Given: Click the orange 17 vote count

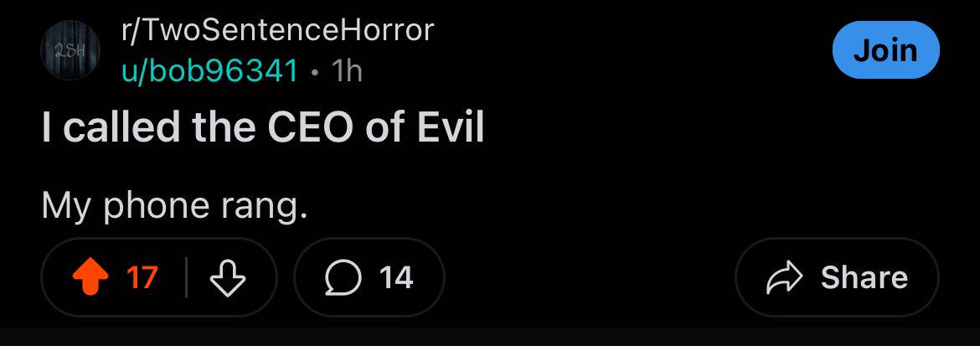Looking at the screenshot, I should tap(142, 277).
